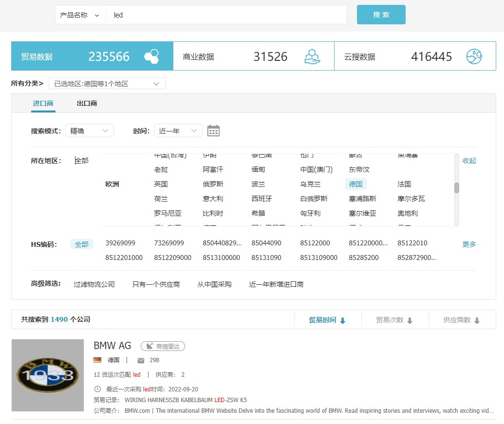
Task: Select the 意大利 region
Action: click(x=213, y=199)
